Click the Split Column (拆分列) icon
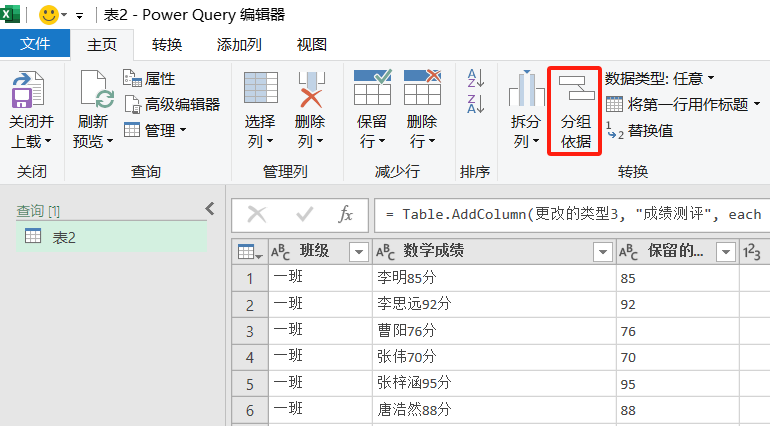Image resolution: width=770 pixels, height=426 pixels. (x=526, y=88)
